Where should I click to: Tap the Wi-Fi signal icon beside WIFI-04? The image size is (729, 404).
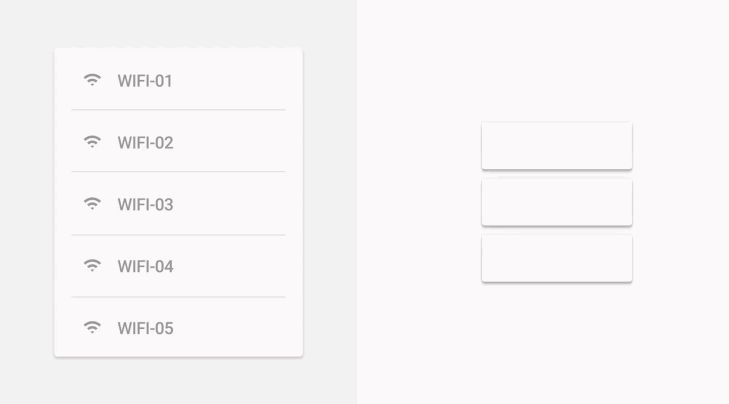pyautogui.click(x=92, y=265)
